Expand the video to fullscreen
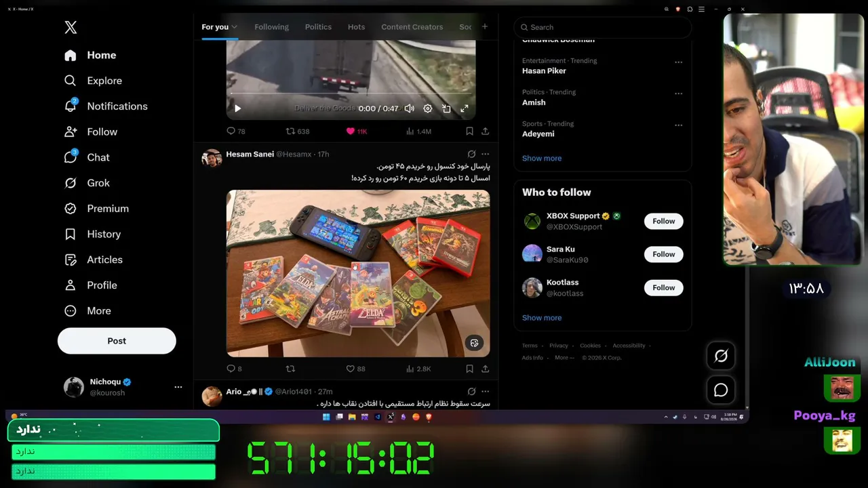 click(x=465, y=108)
